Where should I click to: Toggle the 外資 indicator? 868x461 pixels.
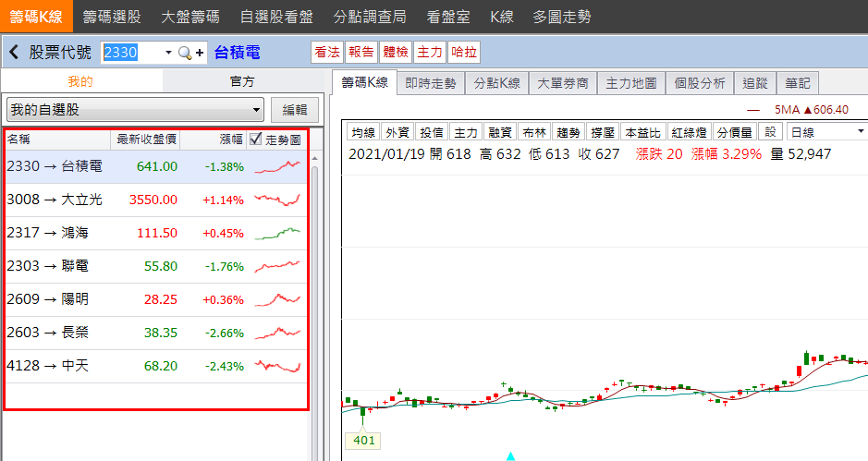(x=397, y=132)
